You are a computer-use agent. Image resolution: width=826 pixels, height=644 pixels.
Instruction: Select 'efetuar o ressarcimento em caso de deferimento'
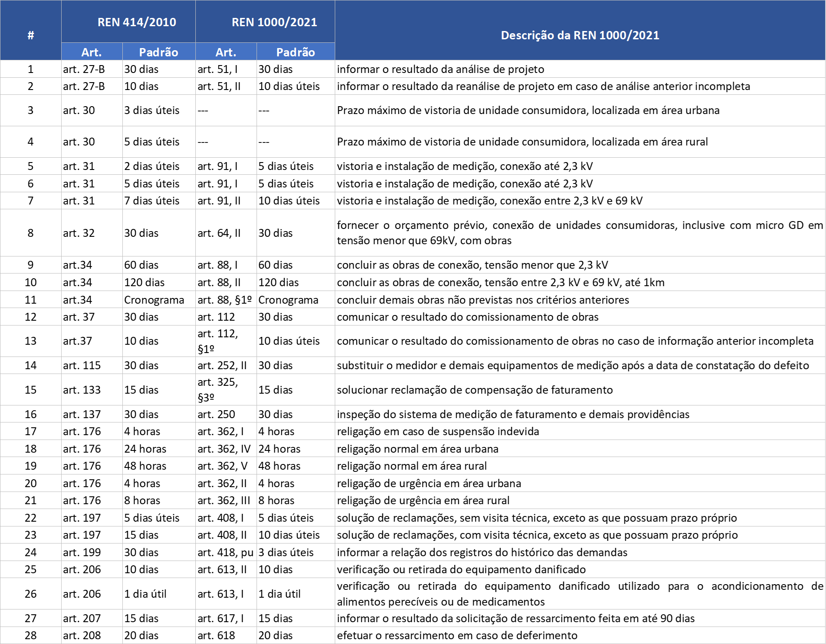point(457,635)
